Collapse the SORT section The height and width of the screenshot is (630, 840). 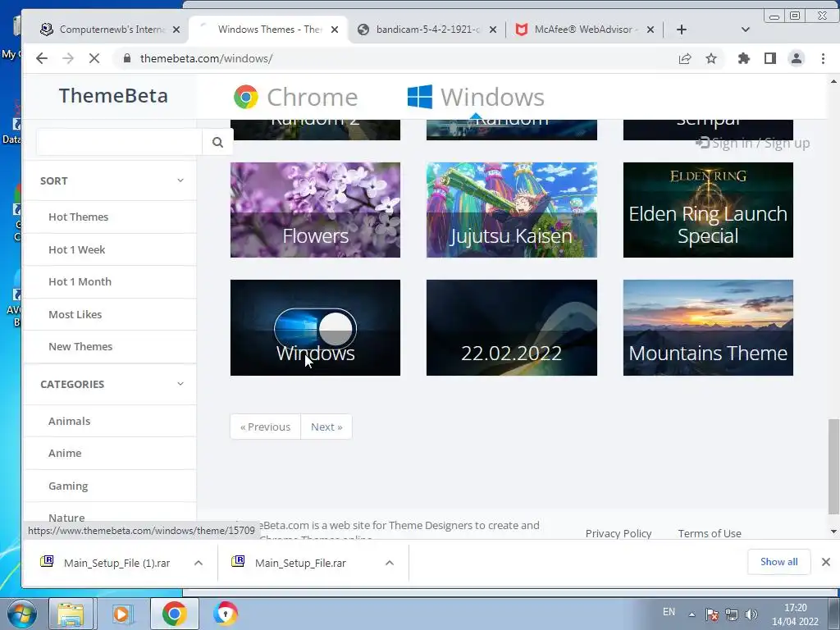tap(180, 180)
